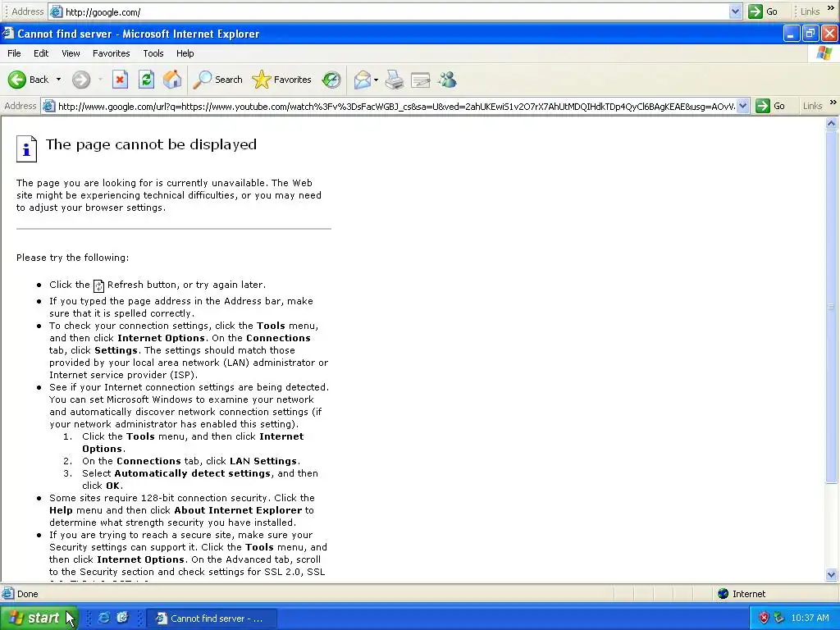This screenshot has width=840, height=630.
Task: Go to the Home page icon
Action: (x=172, y=80)
